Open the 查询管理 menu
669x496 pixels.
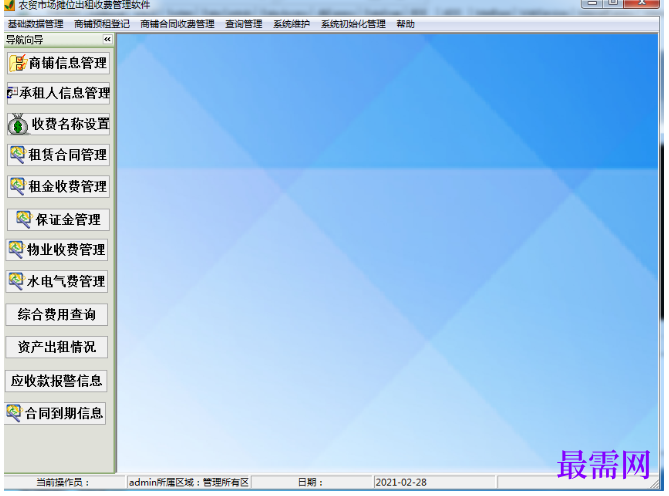(244, 24)
